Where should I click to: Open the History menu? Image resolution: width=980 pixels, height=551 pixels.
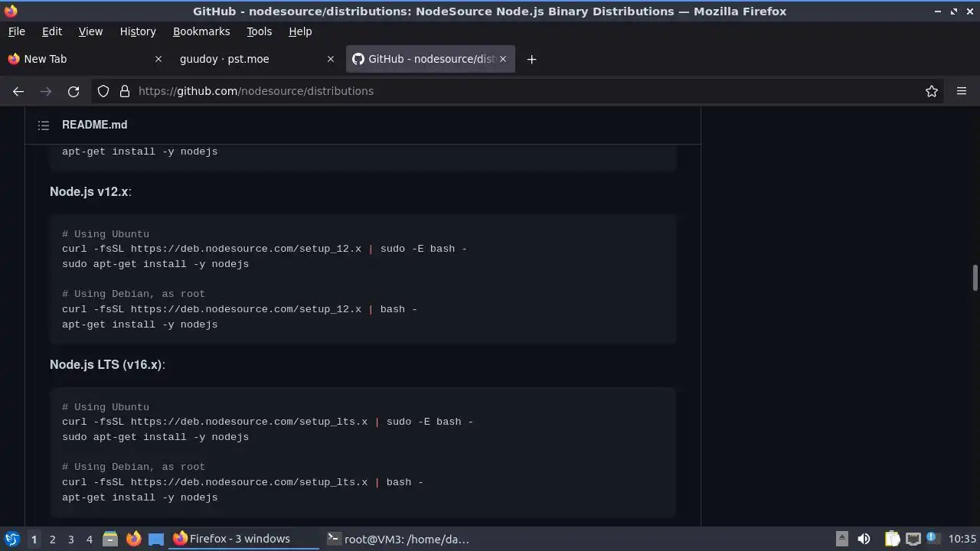point(138,31)
